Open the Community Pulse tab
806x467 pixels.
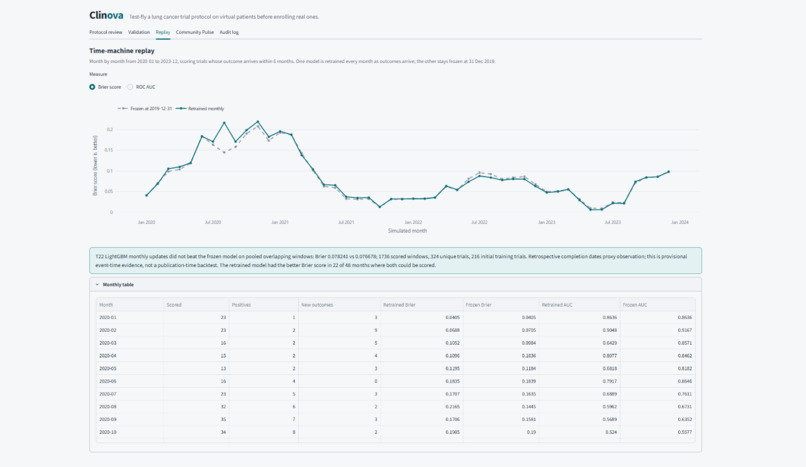tap(195, 32)
